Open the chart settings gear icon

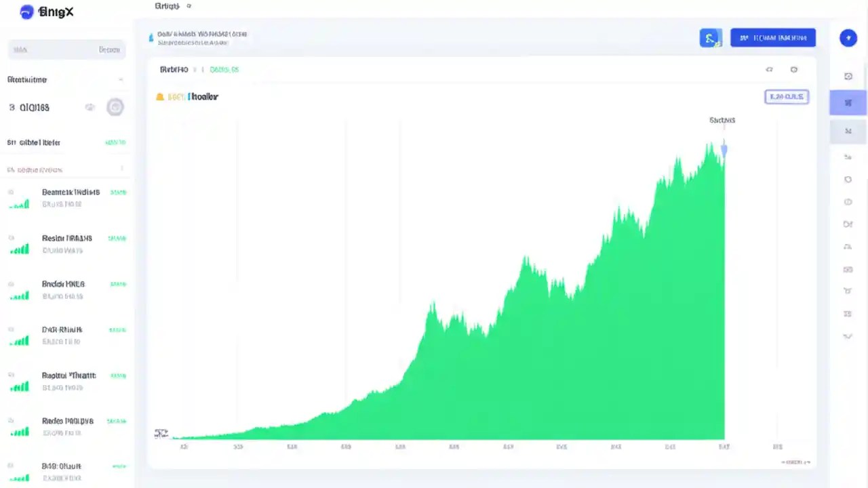tap(794, 69)
